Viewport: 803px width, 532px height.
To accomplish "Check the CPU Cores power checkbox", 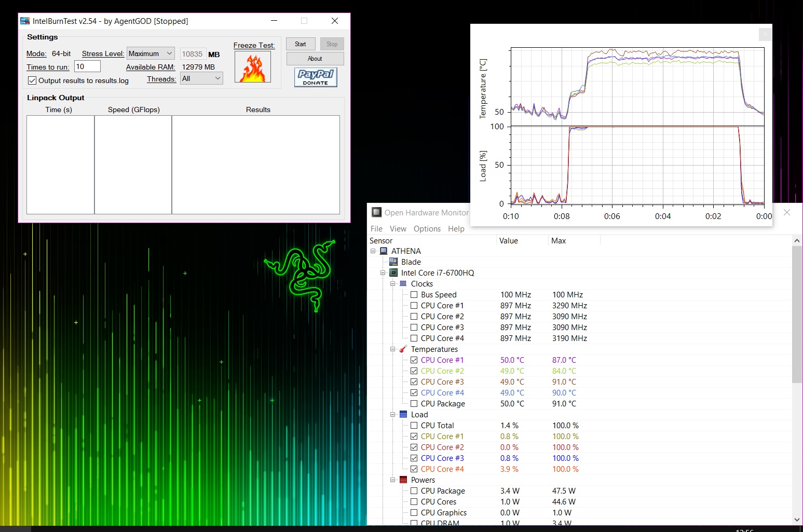I will click(x=414, y=502).
